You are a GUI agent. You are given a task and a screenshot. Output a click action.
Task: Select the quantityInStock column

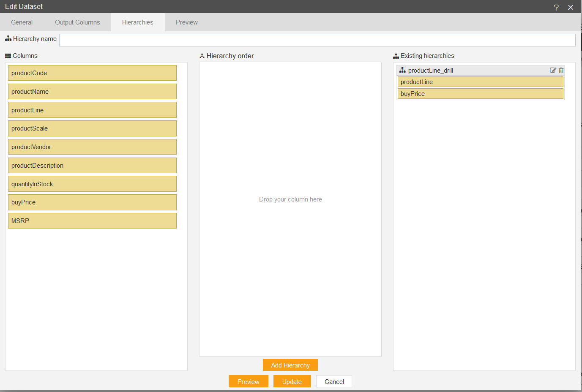point(92,184)
